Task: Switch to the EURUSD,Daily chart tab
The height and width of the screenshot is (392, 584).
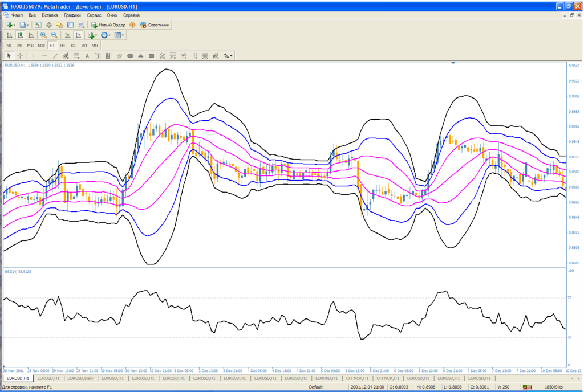Action: 81,378
